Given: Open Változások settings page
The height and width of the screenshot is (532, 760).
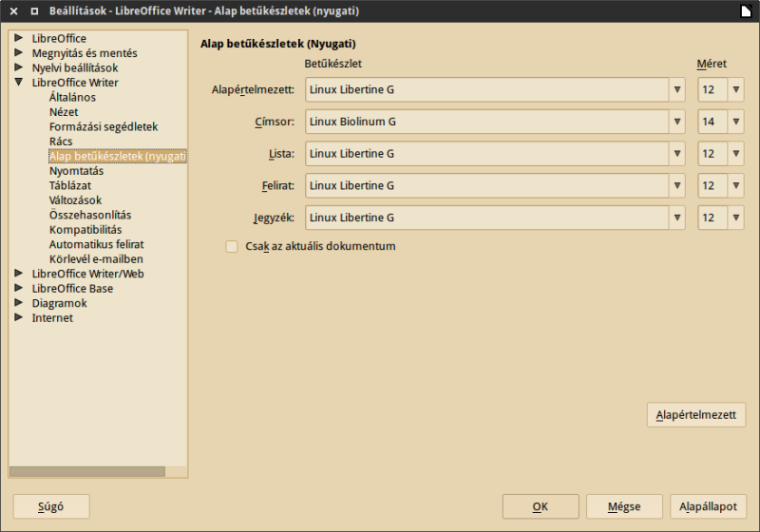Looking at the screenshot, I should coord(75,200).
